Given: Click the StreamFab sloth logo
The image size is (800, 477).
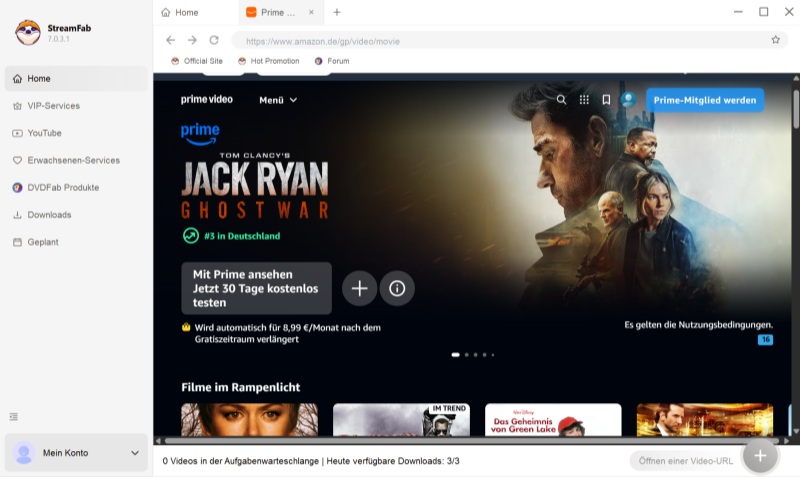Looking at the screenshot, I should click(28, 33).
